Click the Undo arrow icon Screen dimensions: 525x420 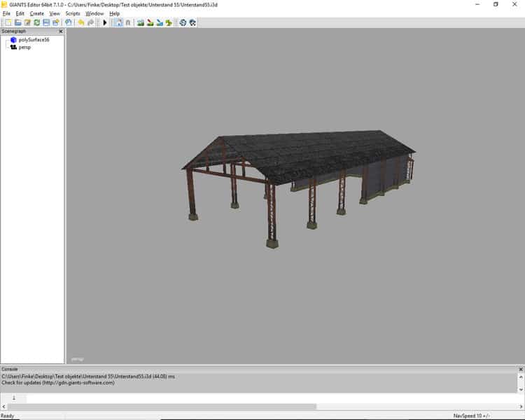pos(81,22)
